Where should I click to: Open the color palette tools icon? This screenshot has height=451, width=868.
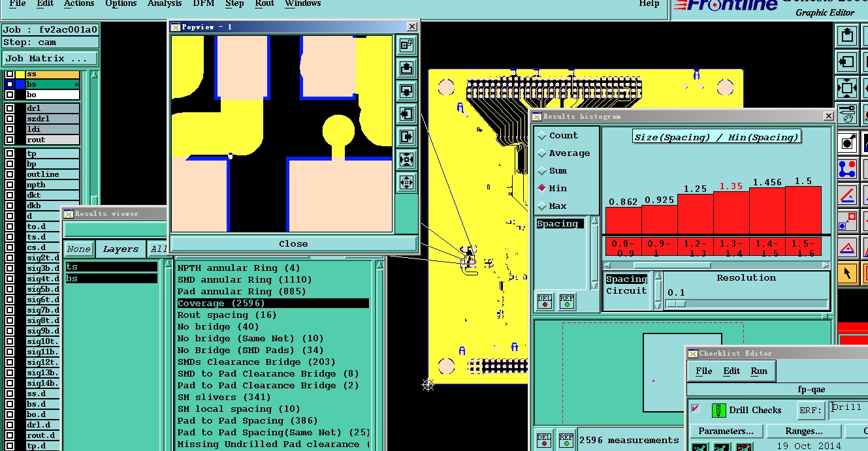pos(847,115)
